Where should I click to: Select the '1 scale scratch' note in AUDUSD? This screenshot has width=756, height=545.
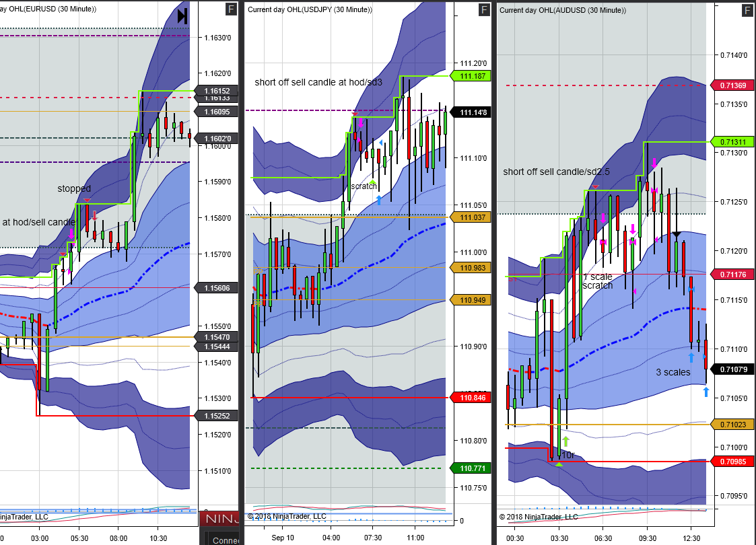tap(598, 281)
